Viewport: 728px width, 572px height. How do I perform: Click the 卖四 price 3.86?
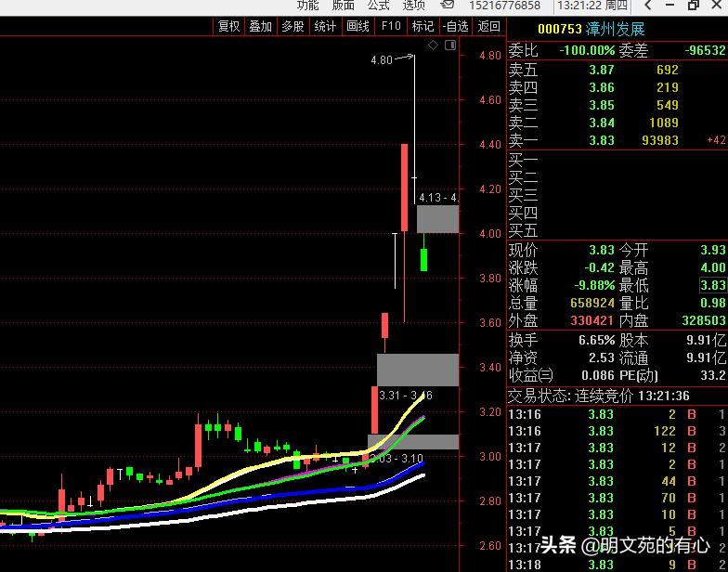coord(602,87)
